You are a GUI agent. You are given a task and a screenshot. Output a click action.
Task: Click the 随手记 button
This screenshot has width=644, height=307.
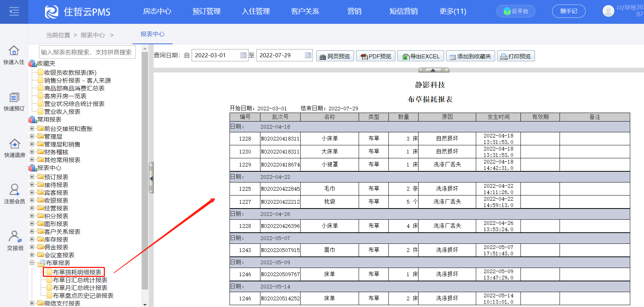pos(569,11)
